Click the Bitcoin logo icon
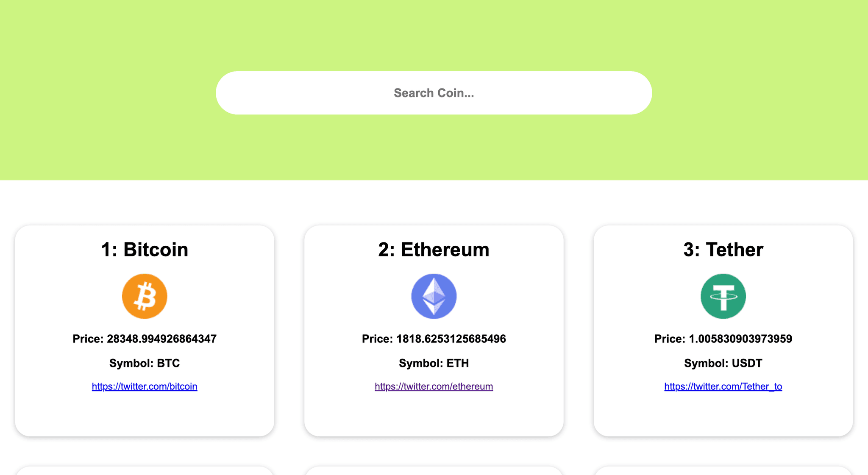 point(145,296)
